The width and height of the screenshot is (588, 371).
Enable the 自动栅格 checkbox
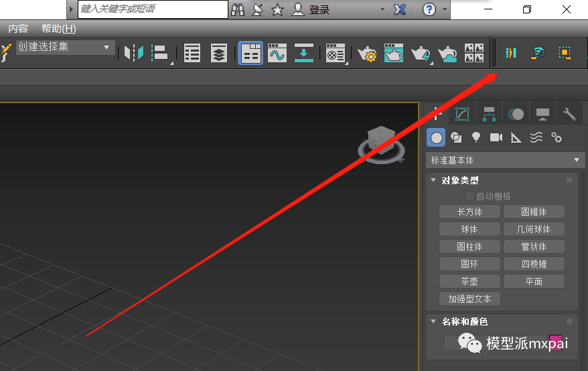click(469, 196)
